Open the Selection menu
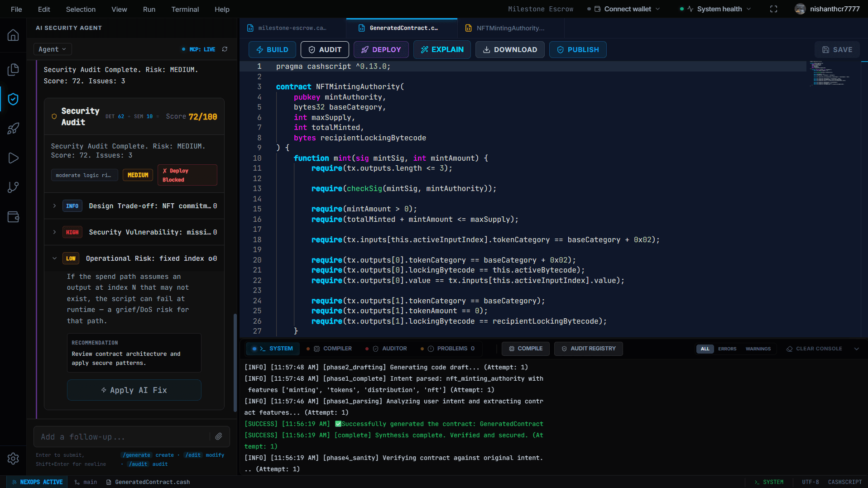 (x=81, y=9)
